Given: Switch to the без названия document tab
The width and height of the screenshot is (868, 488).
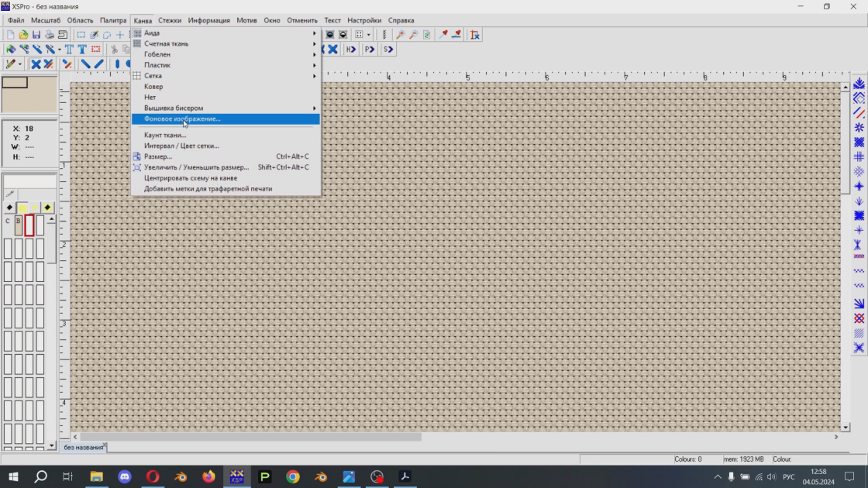Looking at the screenshot, I should pyautogui.click(x=83, y=447).
